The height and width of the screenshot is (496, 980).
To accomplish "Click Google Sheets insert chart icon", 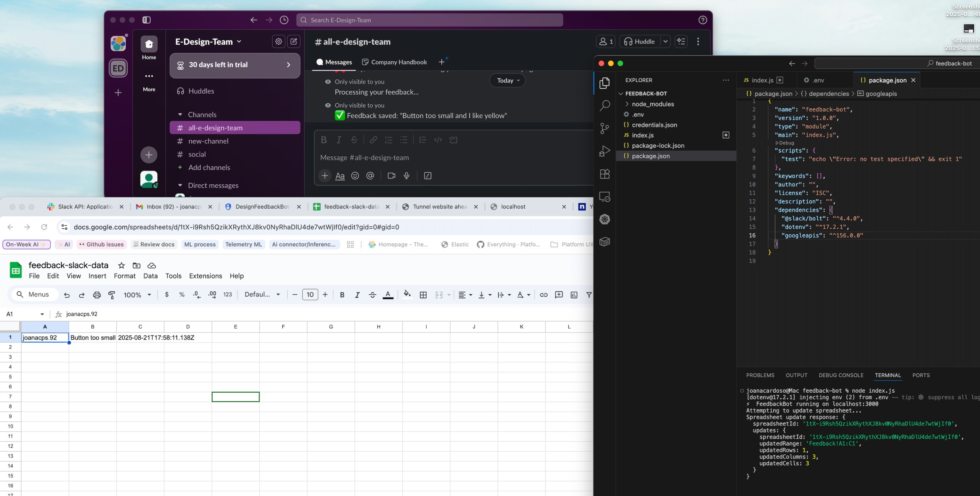I will [x=574, y=295].
